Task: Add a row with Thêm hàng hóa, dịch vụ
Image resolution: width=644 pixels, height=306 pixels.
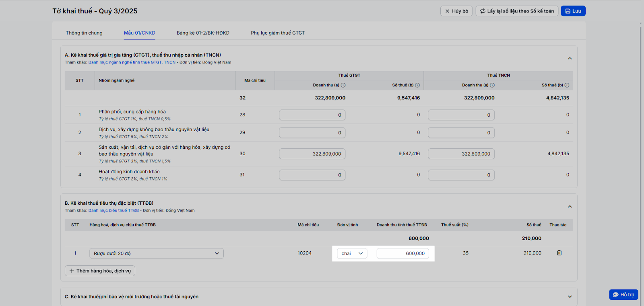Action: point(100,271)
